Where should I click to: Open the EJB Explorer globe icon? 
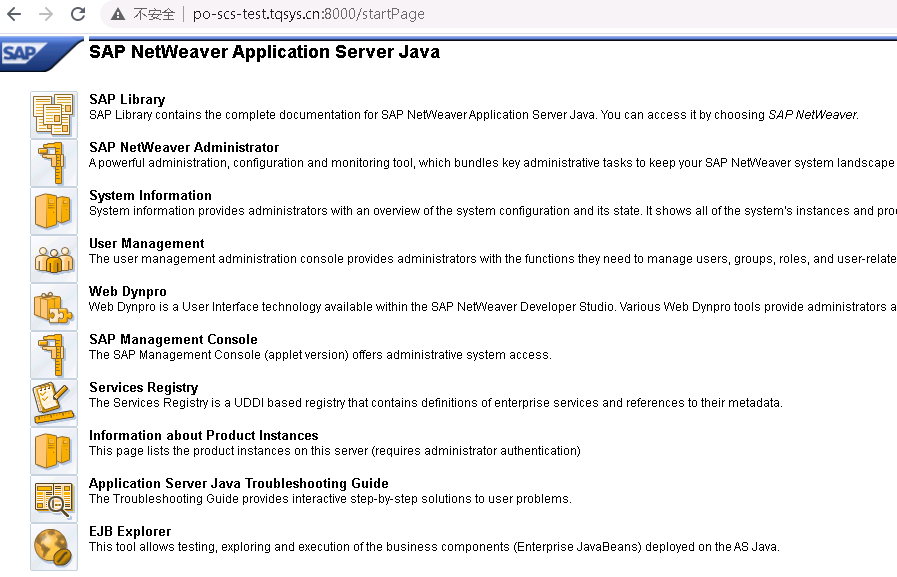click(54, 547)
